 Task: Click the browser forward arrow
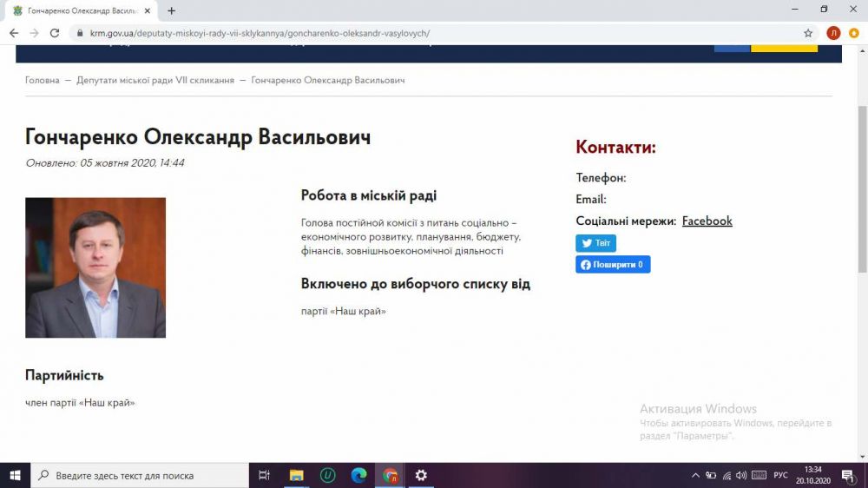coord(35,33)
